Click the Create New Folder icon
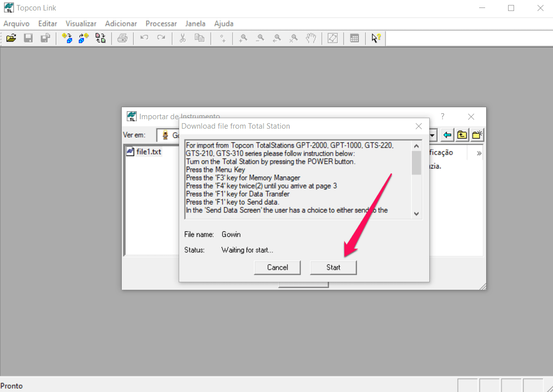This screenshot has height=392, width=553. pyautogui.click(x=477, y=135)
